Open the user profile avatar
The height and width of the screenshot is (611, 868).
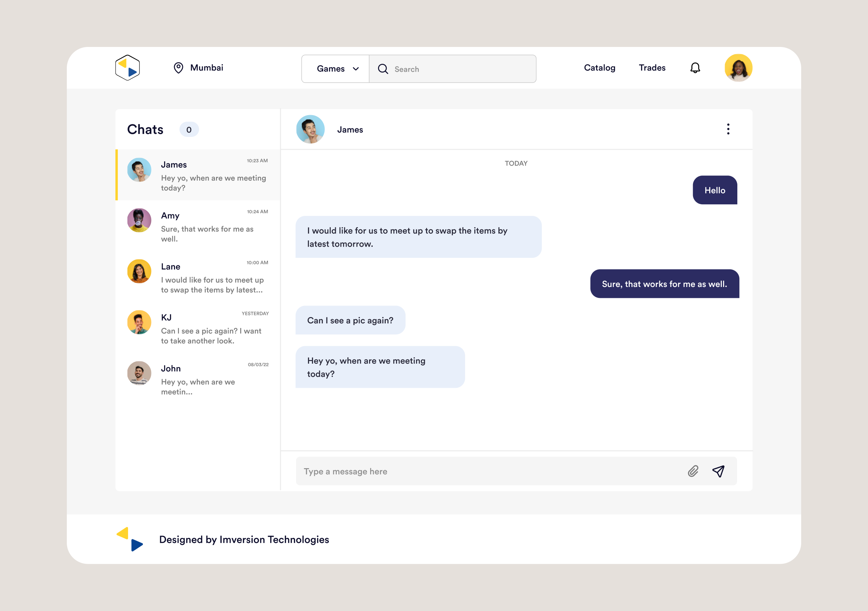pyautogui.click(x=738, y=68)
